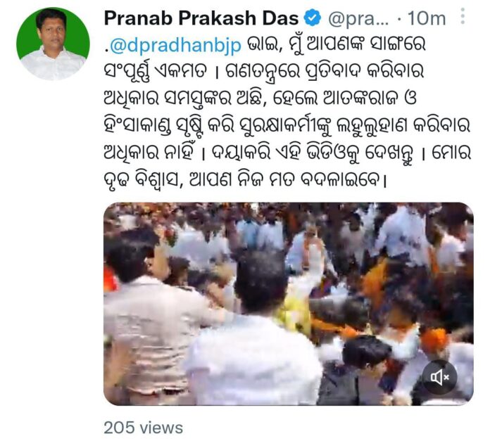Image resolution: width=490 pixels, height=448 pixels.
Task: Play the embedded crowd video
Action: coord(289,304)
